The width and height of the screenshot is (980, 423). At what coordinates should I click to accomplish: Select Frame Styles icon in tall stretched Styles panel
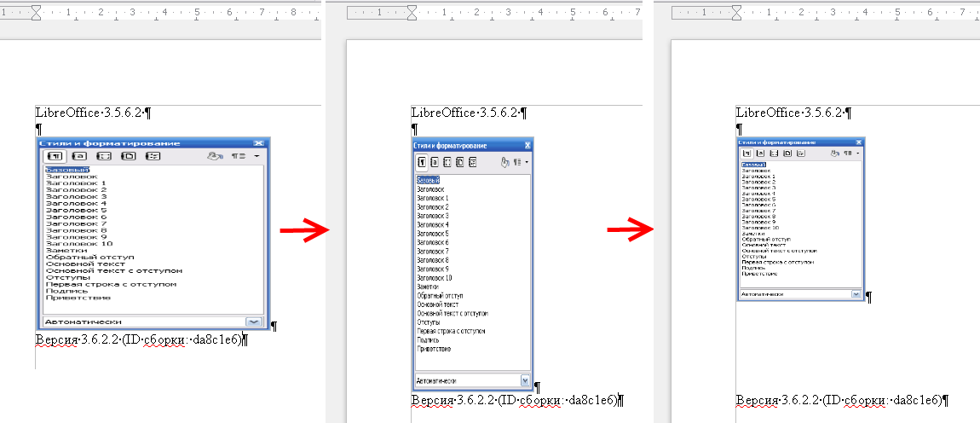[x=447, y=162]
